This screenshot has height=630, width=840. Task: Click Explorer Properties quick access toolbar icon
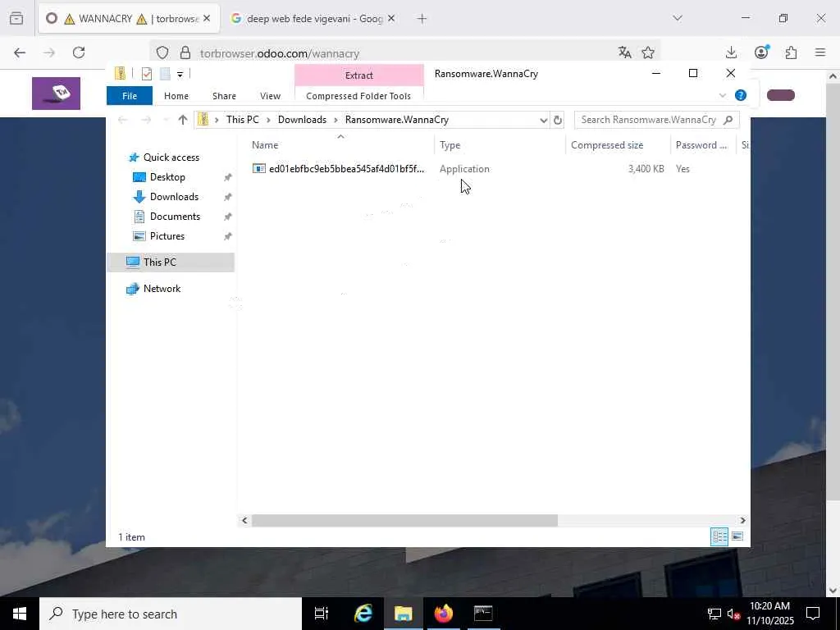coord(147,74)
